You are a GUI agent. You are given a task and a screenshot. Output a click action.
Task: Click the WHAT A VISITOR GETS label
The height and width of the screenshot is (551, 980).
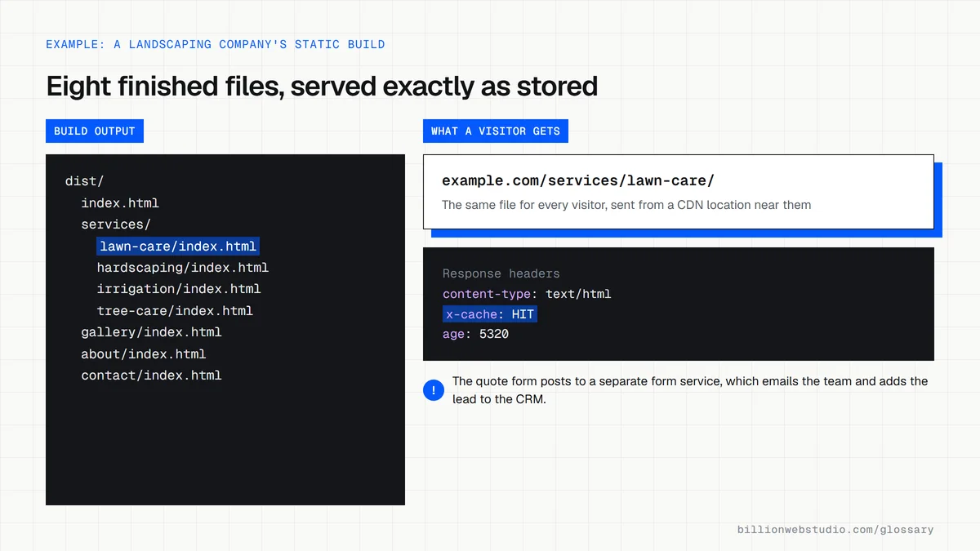[x=496, y=131]
